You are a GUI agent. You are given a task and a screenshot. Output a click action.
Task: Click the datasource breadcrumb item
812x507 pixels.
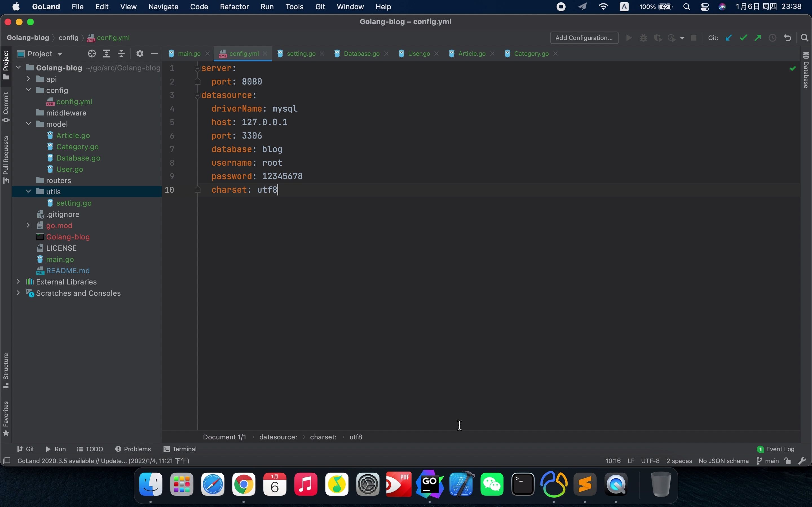tap(278, 437)
